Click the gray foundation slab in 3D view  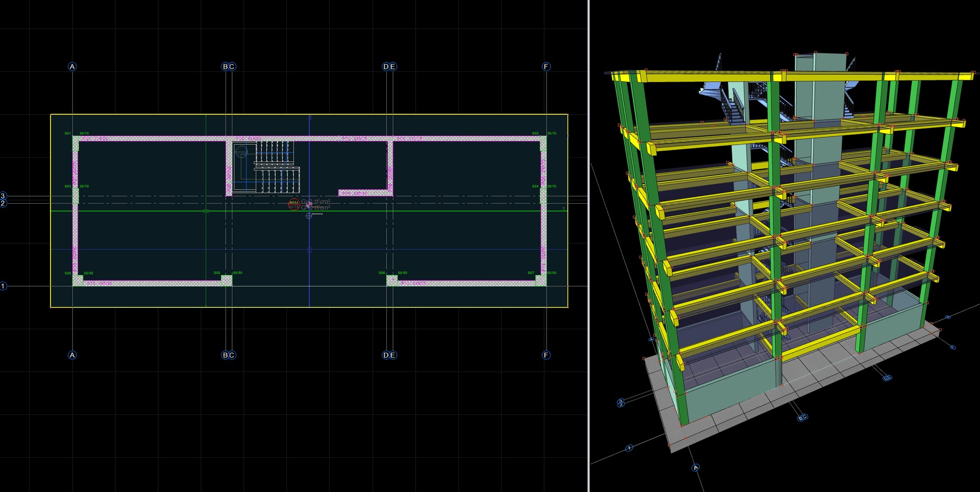[796, 388]
